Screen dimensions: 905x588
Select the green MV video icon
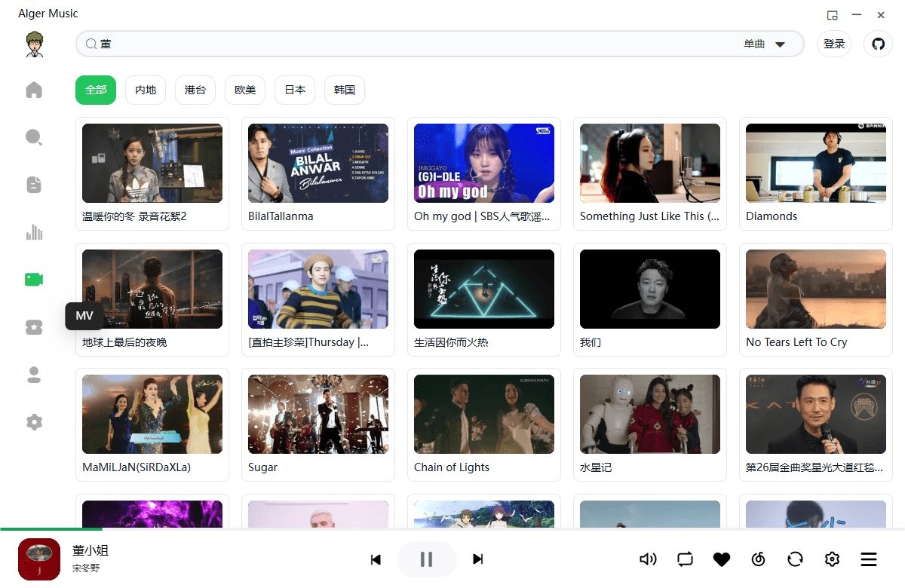pos(34,279)
